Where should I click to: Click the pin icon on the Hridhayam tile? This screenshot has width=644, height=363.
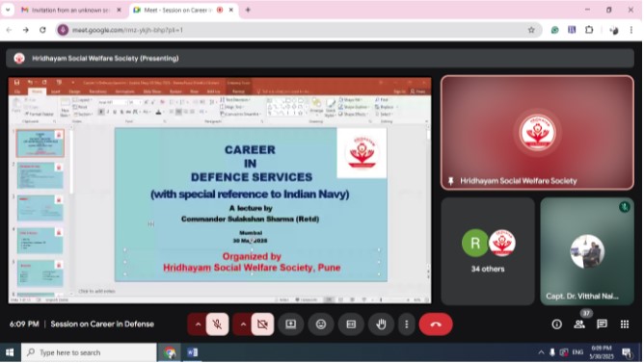pos(450,181)
